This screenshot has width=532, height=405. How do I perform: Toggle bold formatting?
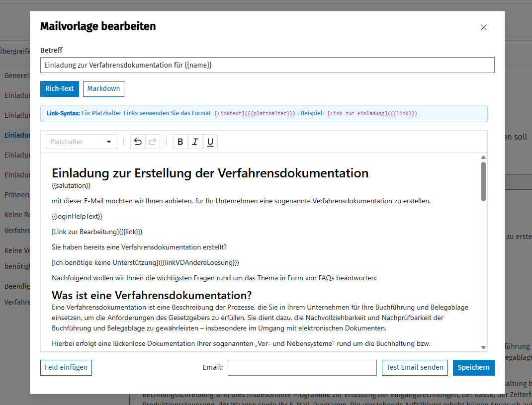point(180,142)
